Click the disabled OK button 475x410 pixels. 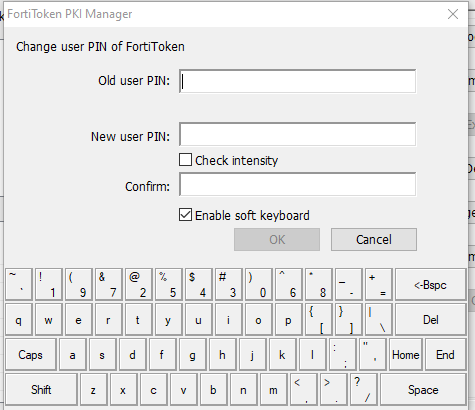277,239
